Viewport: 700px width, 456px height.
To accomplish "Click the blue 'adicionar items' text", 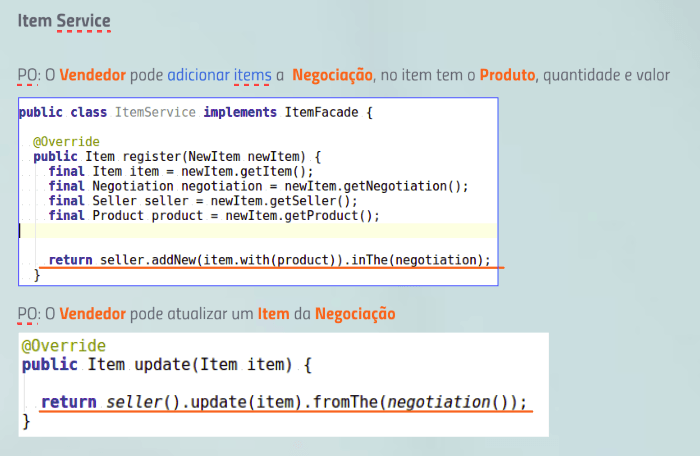I will tap(219, 75).
